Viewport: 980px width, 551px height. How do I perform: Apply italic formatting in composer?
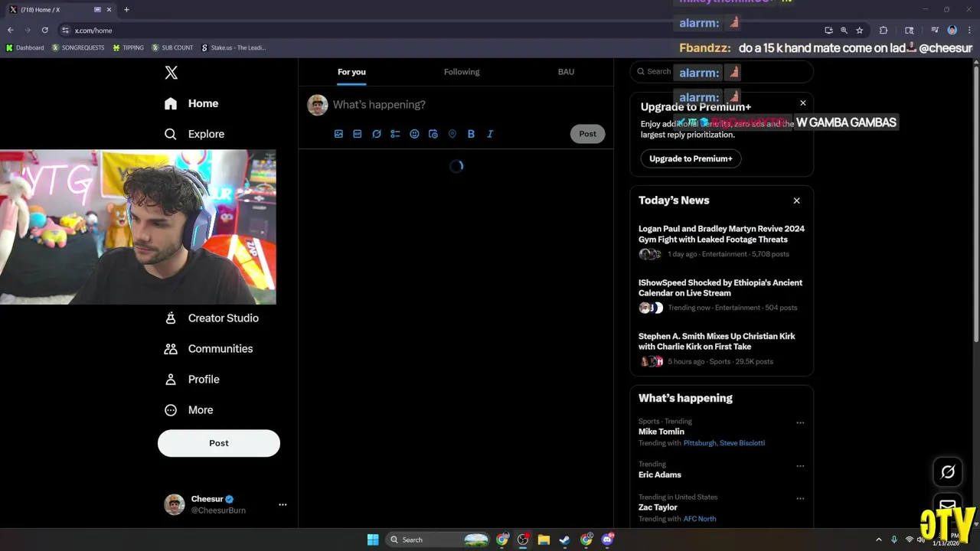490,134
